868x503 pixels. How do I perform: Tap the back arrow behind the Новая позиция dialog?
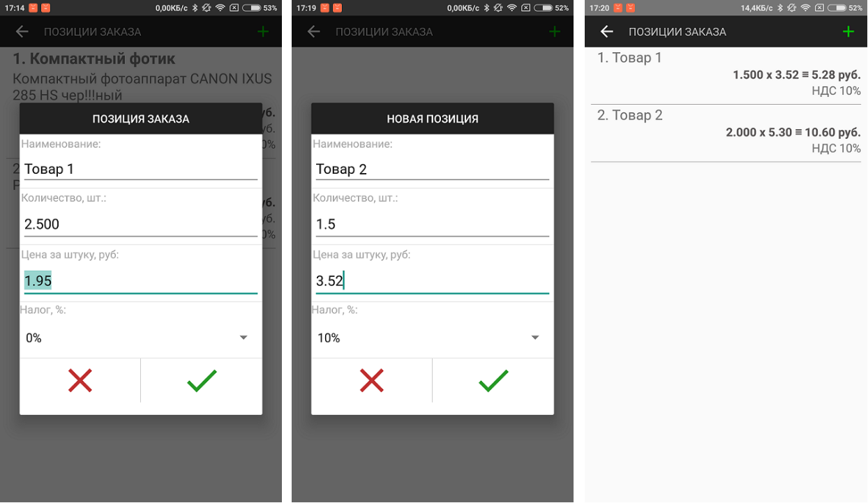[314, 31]
